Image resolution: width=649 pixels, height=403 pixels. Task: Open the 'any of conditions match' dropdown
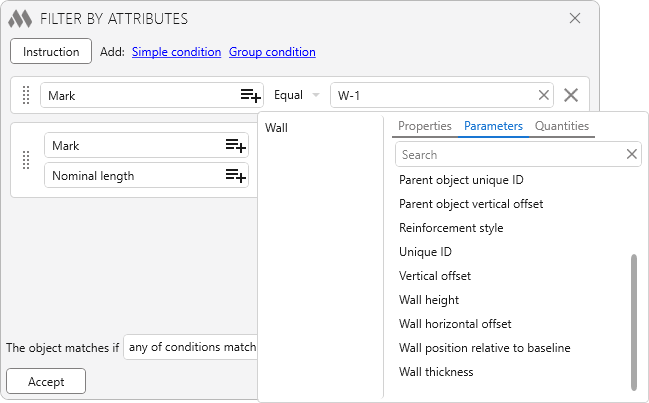tap(190, 348)
